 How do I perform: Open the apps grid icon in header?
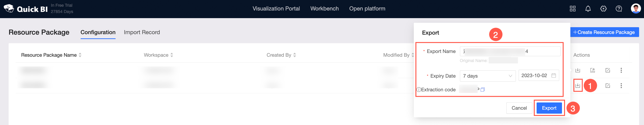[572, 9]
